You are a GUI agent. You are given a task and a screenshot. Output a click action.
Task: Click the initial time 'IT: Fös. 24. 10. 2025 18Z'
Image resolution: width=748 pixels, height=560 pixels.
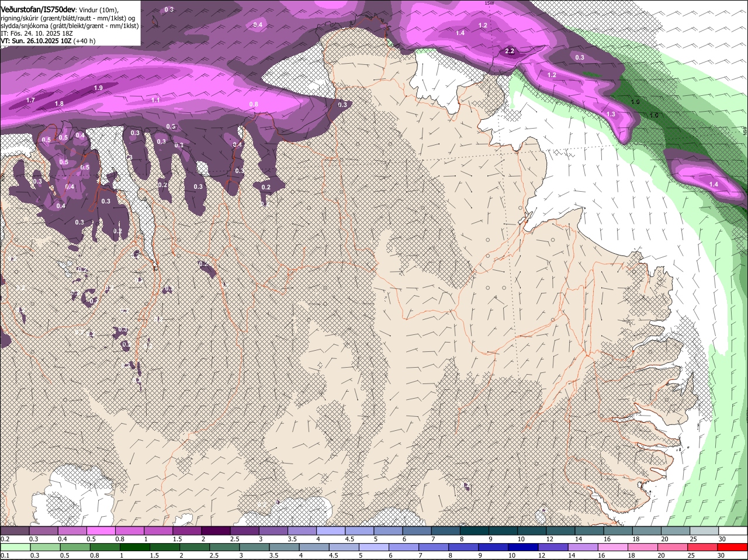(37, 33)
